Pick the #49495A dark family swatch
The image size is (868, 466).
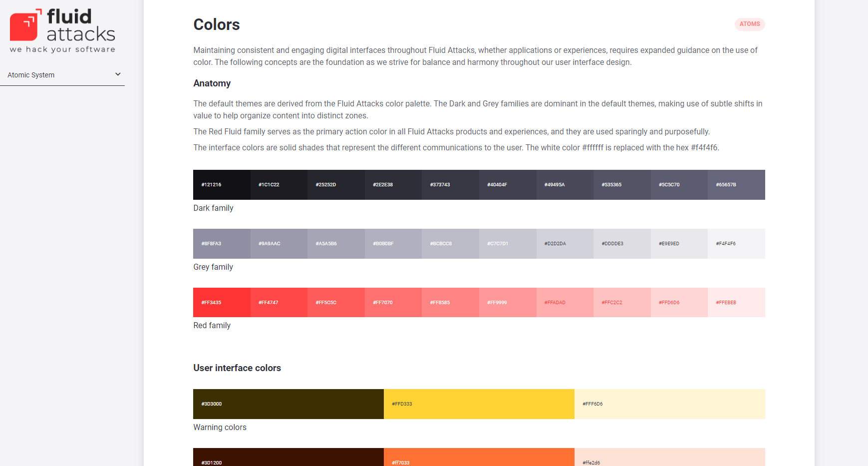565,185
